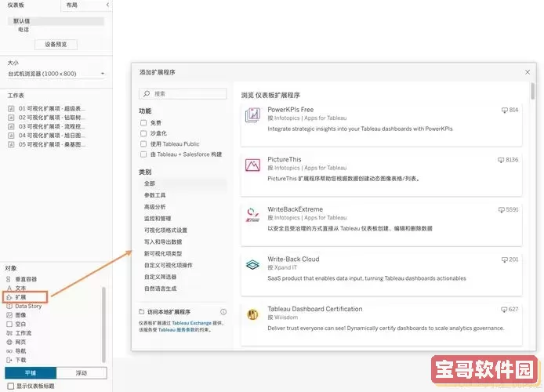544x392 pixels.
Task: Click the WriteBackExtreme extension icon
Action: click(252, 215)
